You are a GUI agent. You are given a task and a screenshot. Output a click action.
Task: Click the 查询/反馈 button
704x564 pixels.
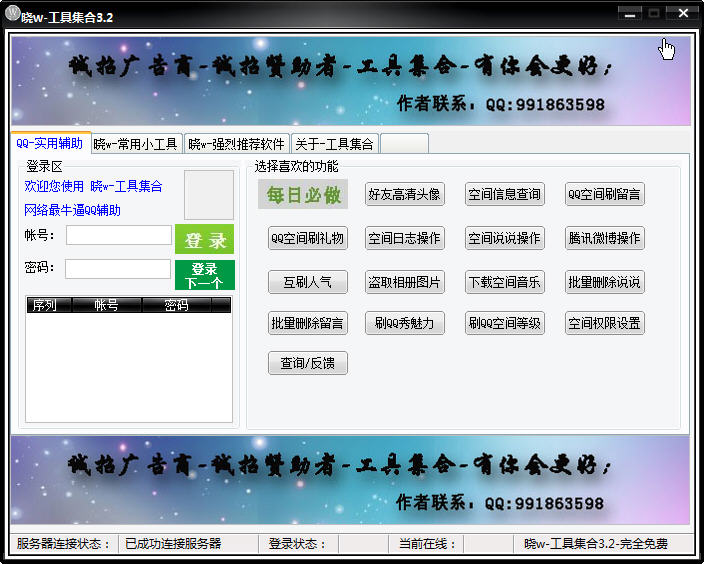coord(308,363)
